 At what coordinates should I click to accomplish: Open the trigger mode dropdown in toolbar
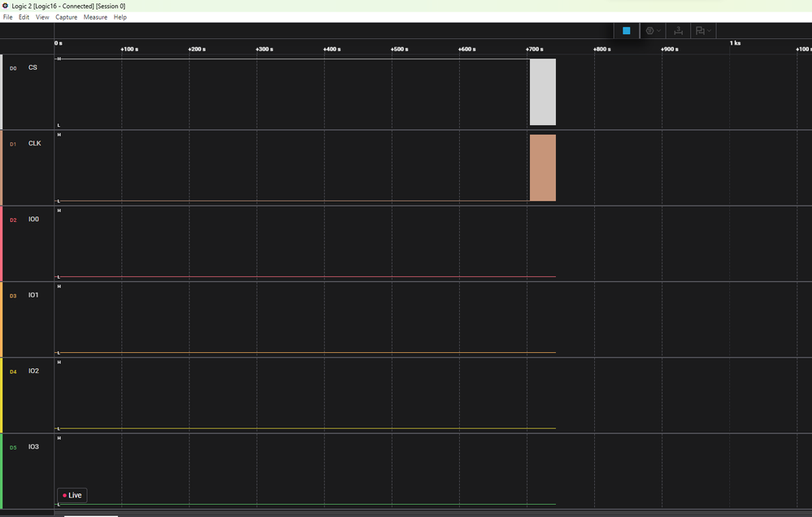point(653,31)
